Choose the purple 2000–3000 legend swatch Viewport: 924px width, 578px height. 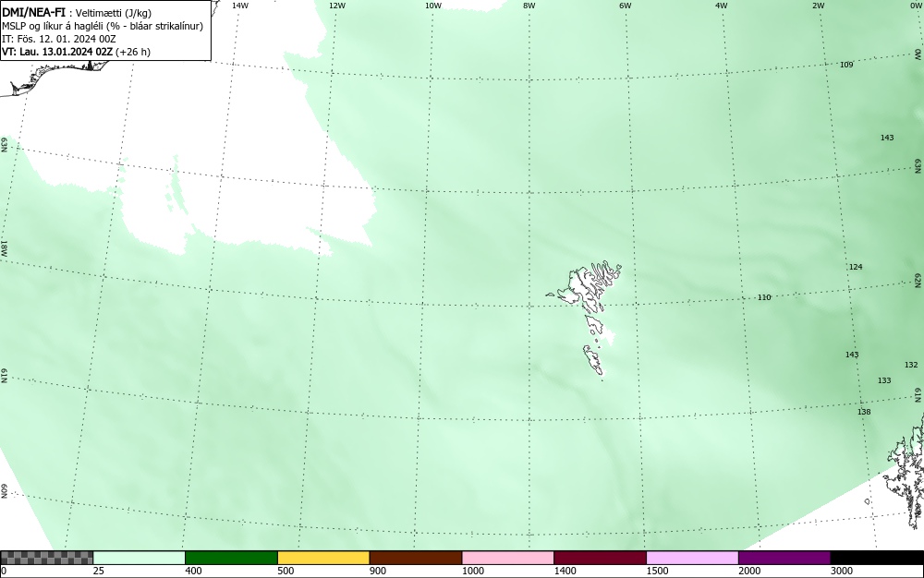(x=784, y=558)
